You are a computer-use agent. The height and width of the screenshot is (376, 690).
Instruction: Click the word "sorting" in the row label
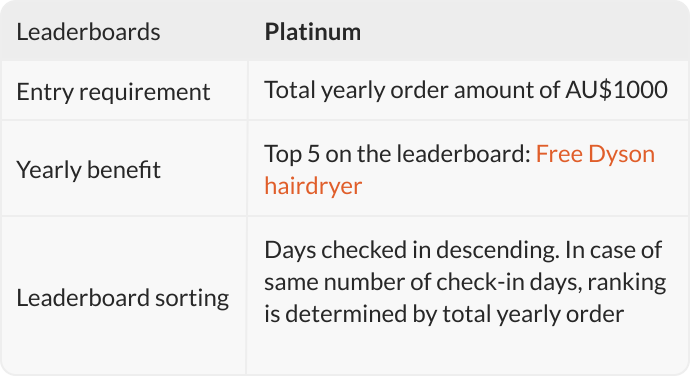tap(192, 299)
